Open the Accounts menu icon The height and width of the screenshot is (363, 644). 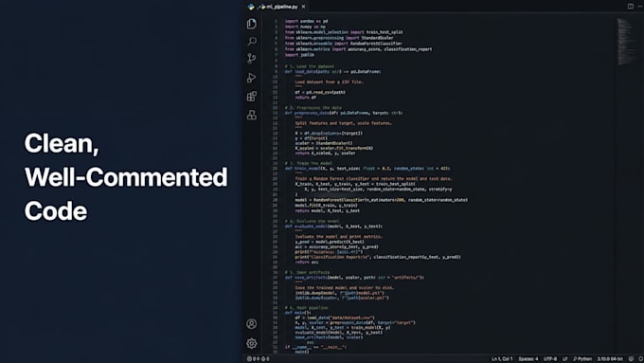(x=252, y=324)
